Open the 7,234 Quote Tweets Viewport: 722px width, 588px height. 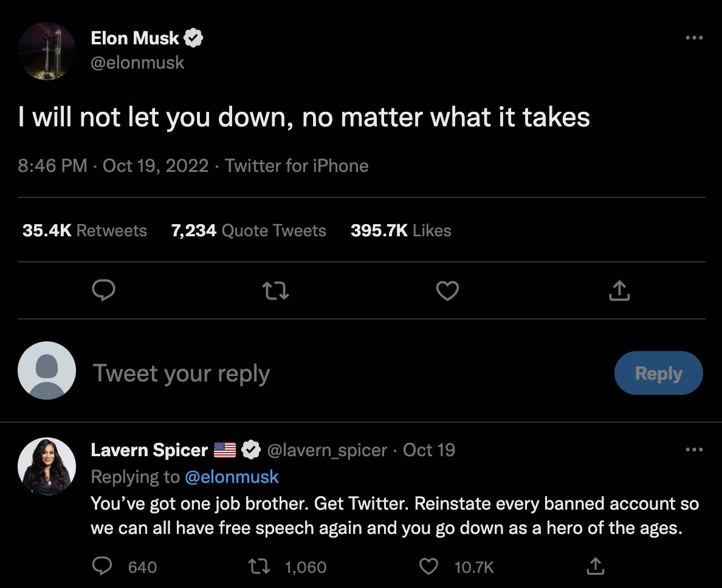coord(249,230)
